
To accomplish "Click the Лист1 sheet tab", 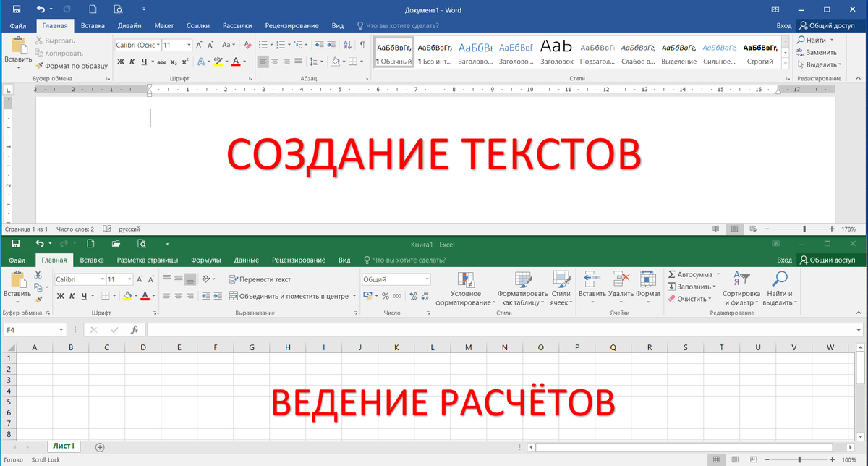I will click(x=63, y=446).
